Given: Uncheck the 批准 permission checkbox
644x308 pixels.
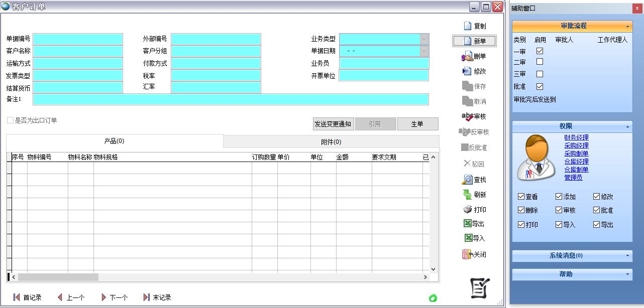Looking at the screenshot, I should coord(597,210).
